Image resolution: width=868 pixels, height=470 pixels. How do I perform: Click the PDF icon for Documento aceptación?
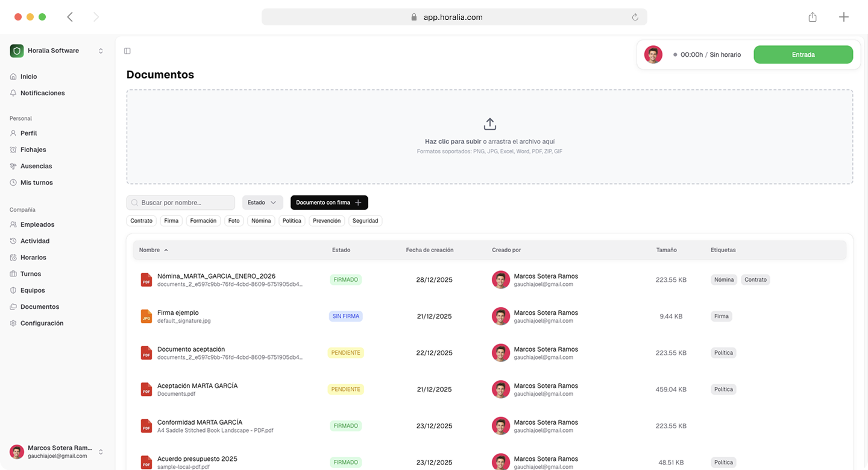pyautogui.click(x=146, y=353)
